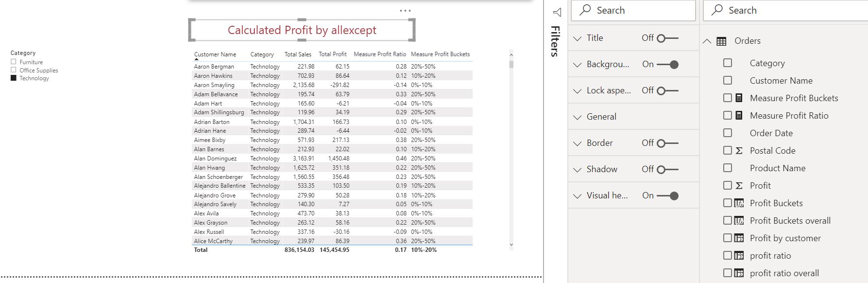The height and width of the screenshot is (283, 868).
Task: Click sigma icon beside Postal Code
Action: [739, 151]
